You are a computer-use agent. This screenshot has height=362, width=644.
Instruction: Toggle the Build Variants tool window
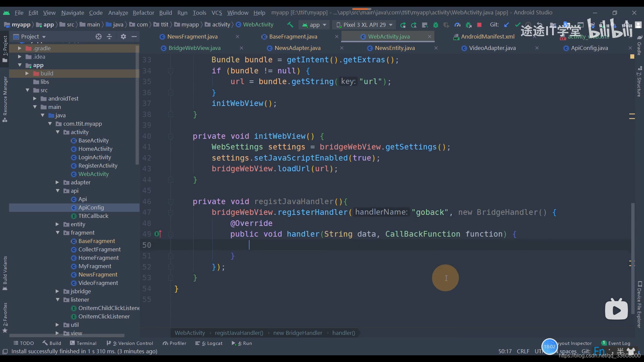click(5, 273)
